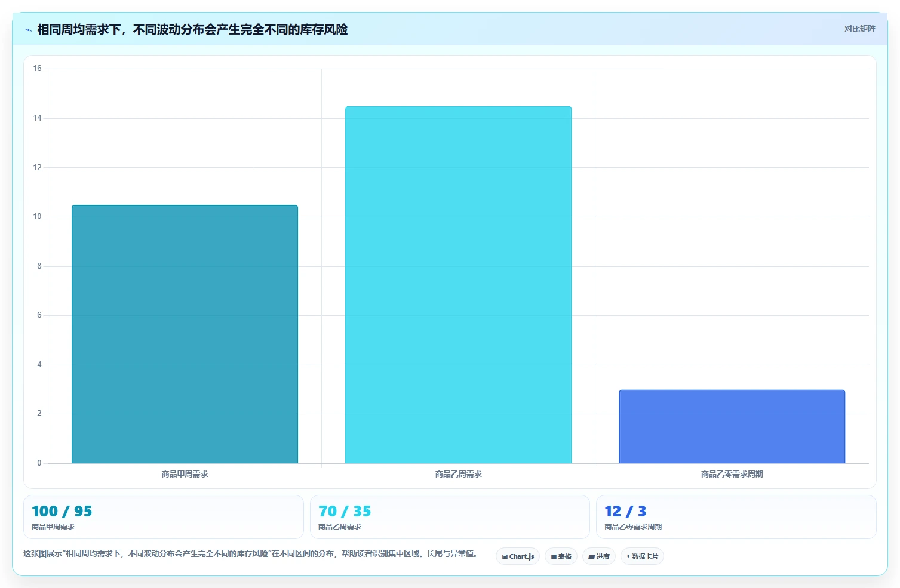Click the stat value 100 / 95

coord(62,512)
